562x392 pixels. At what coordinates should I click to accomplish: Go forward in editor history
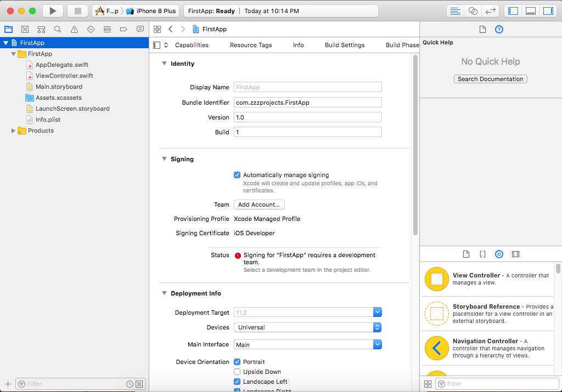183,30
